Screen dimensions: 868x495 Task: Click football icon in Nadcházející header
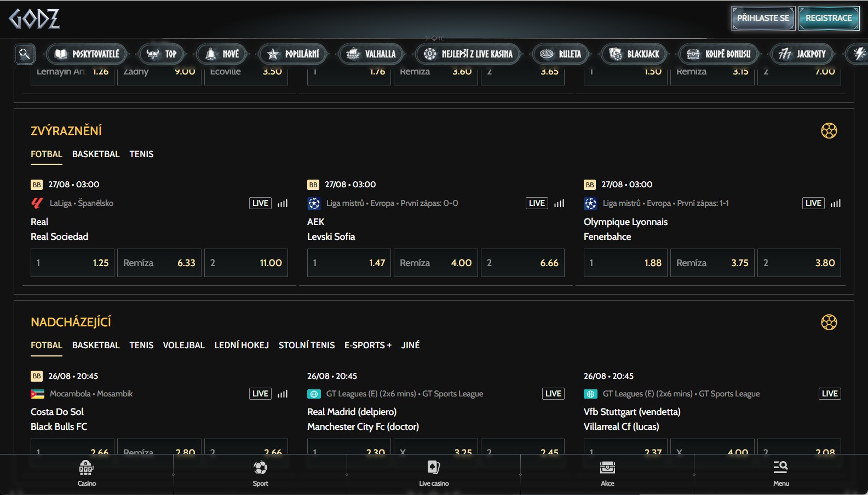[x=829, y=322]
